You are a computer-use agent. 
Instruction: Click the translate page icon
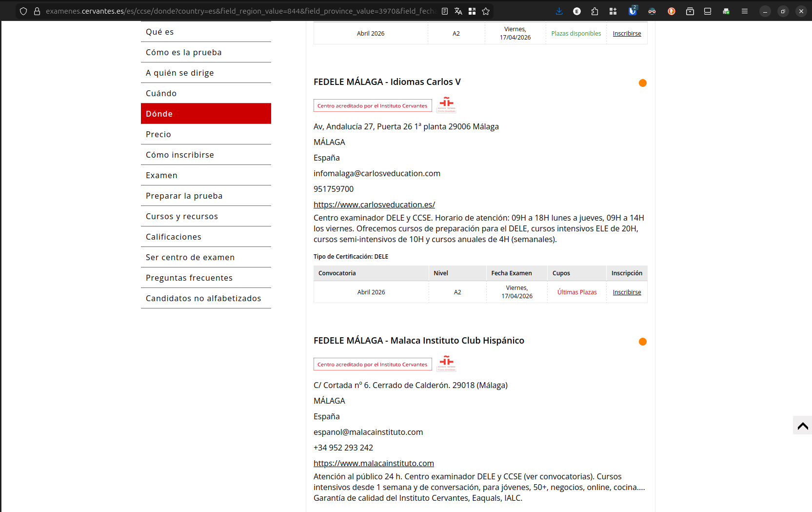click(458, 11)
